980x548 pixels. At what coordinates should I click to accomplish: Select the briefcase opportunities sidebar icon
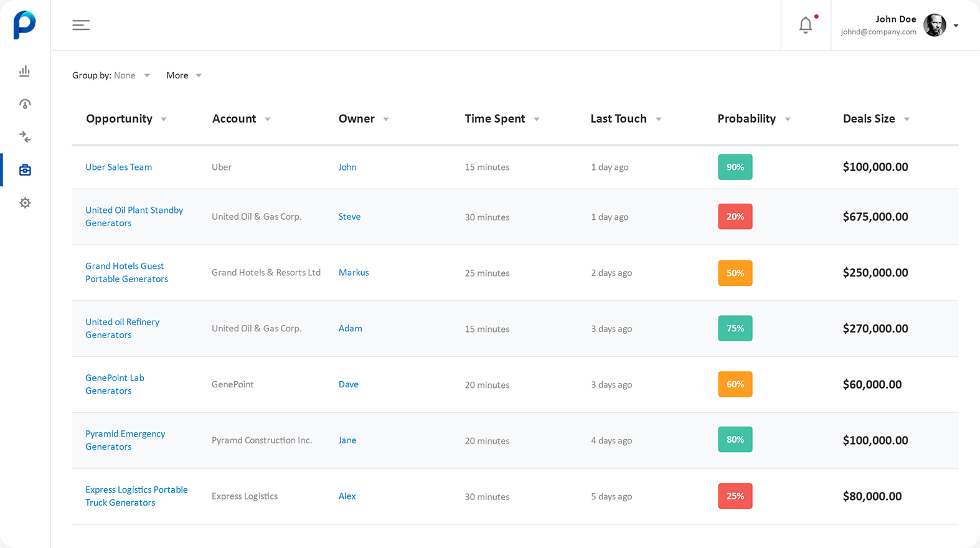pyautogui.click(x=25, y=170)
